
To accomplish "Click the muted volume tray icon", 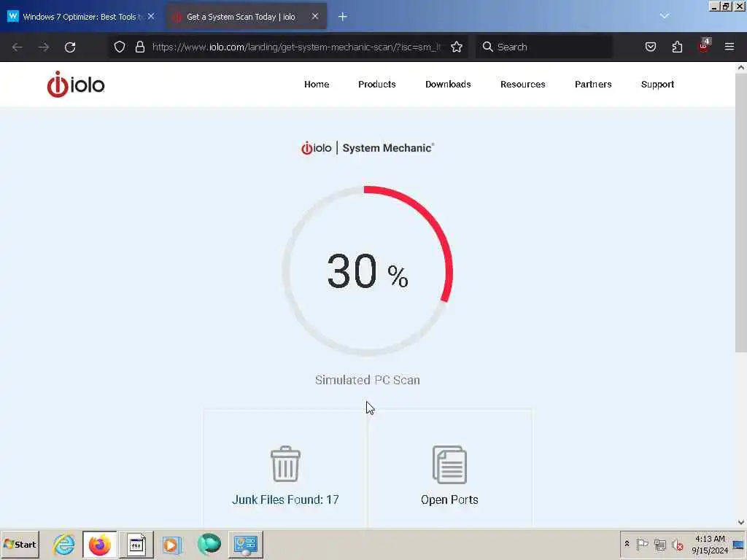I will coord(678,545).
